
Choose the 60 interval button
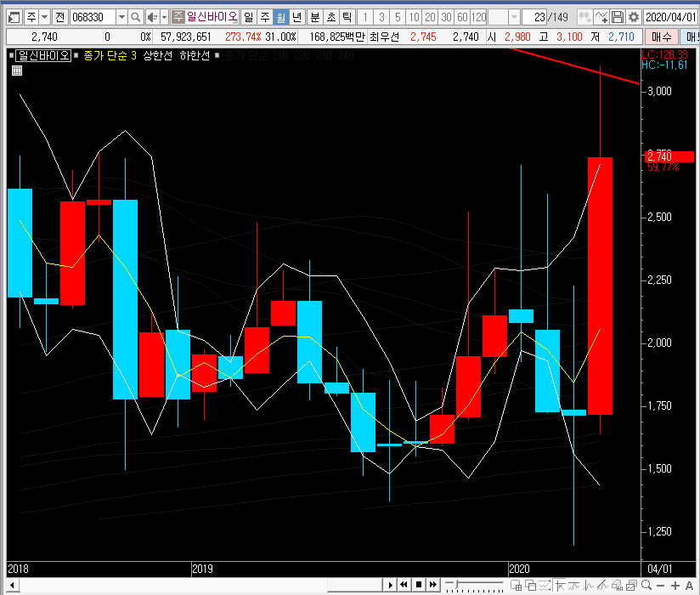(462, 17)
